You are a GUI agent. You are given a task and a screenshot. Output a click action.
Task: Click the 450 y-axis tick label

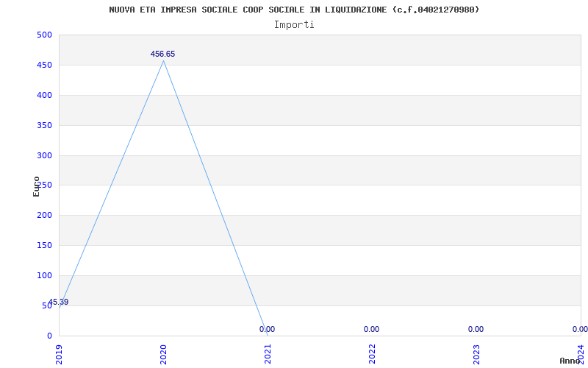pyautogui.click(x=44, y=65)
